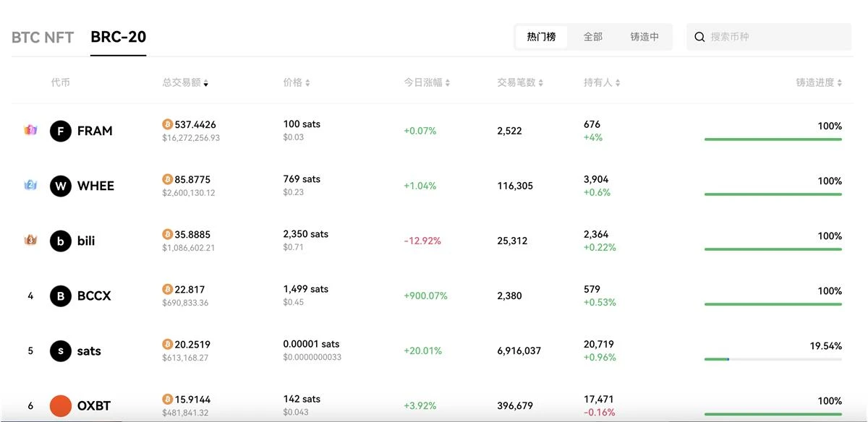Select the 热门榜 filter option
The width and height of the screenshot is (868, 422).
tap(541, 37)
